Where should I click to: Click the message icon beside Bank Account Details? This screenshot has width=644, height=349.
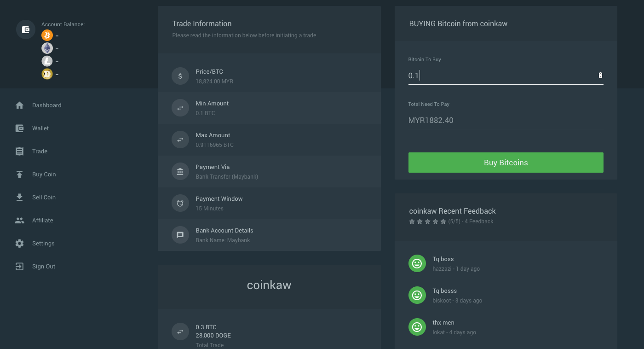click(180, 235)
